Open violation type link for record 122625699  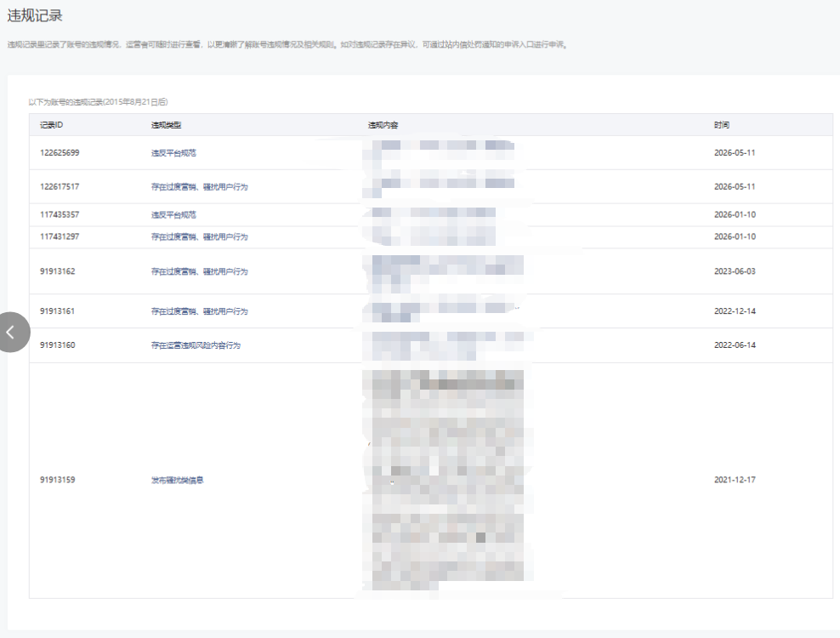click(173, 153)
